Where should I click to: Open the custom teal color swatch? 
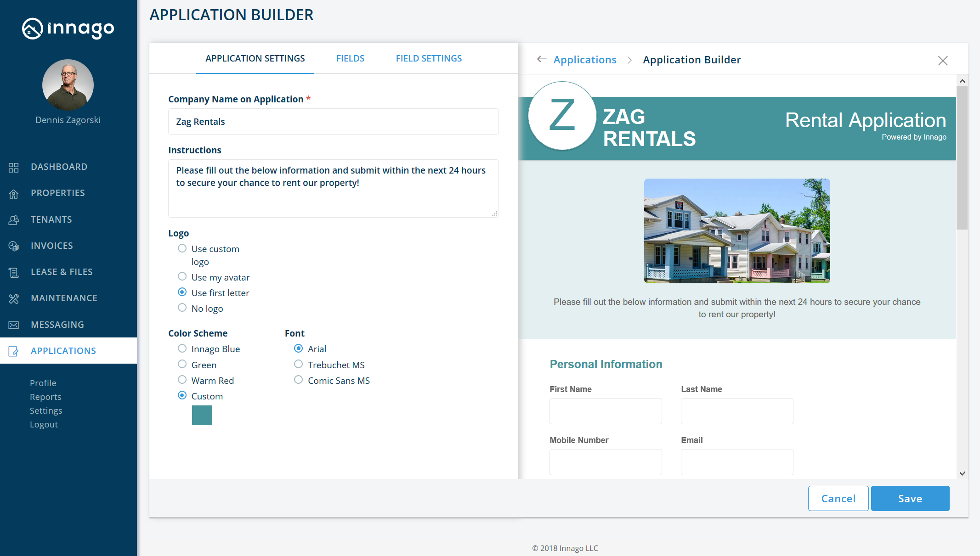202,415
